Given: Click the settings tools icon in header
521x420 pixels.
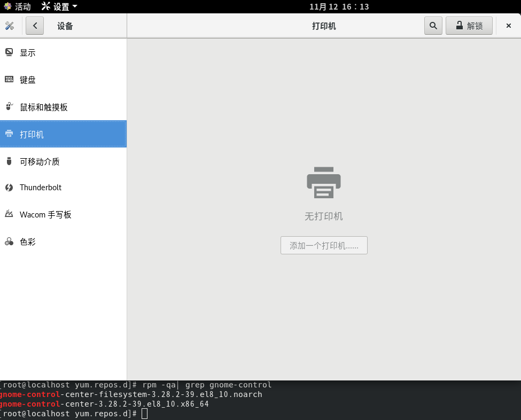Looking at the screenshot, I should point(9,26).
